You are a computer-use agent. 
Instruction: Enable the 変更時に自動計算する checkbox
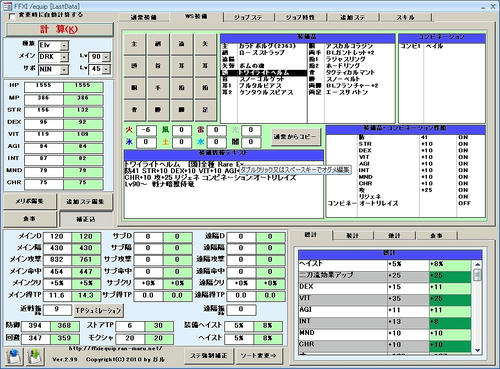[12, 16]
